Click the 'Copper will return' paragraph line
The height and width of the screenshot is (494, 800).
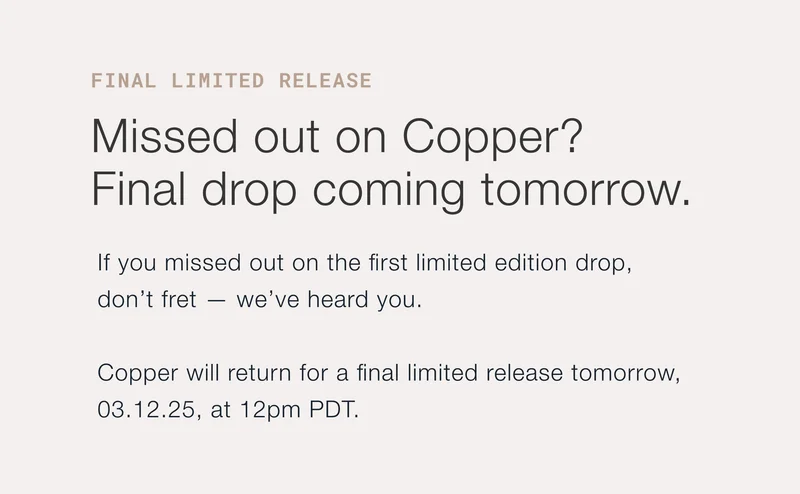pyautogui.click(x=389, y=374)
